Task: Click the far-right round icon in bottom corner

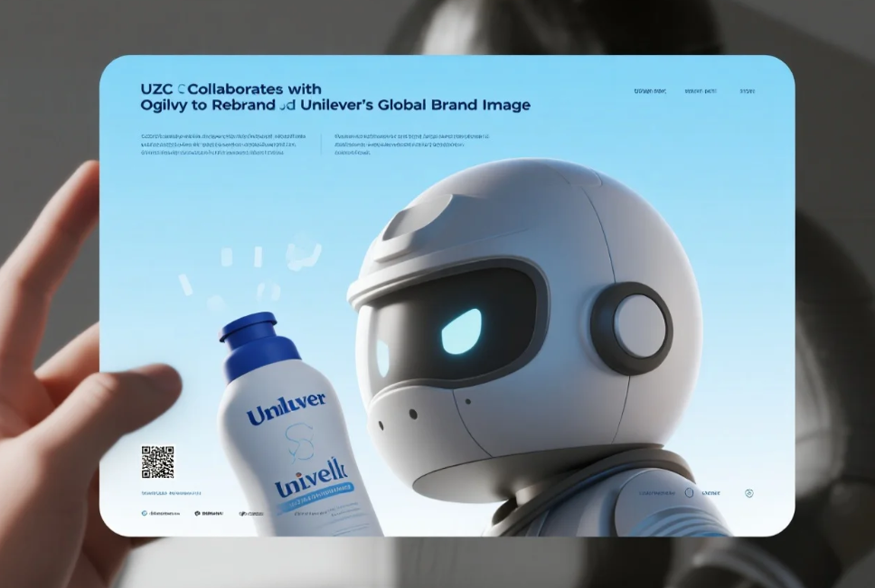Action: [x=748, y=493]
